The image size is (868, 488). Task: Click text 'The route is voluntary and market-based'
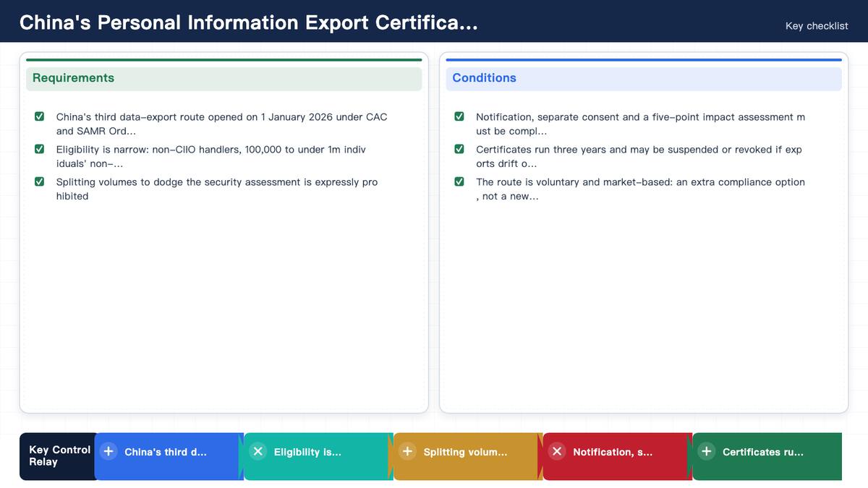(574, 182)
